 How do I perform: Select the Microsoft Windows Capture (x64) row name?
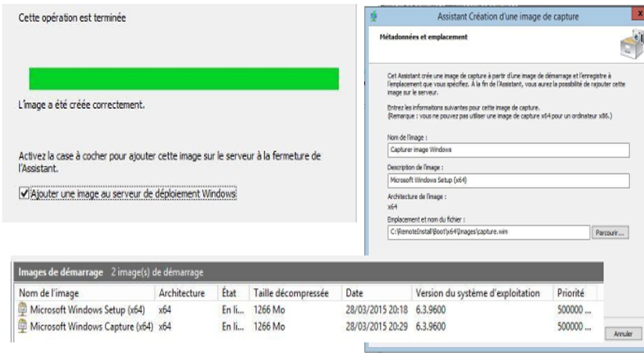pyautogui.click(x=91, y=326)
